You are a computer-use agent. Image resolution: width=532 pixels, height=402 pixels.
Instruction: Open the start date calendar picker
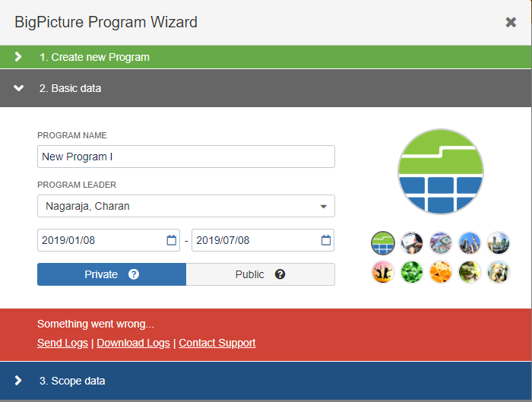(171, 240)
